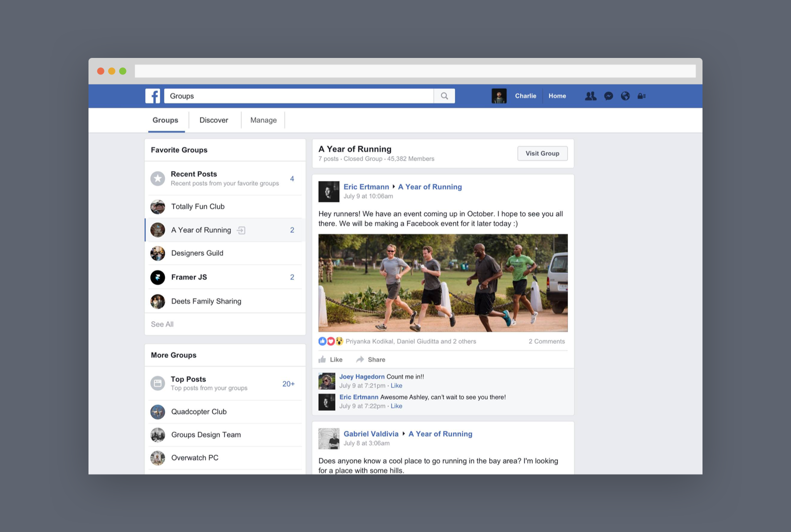Click the Groups search input field
Image resolution: width=791 pixels, height=532 pixels.
click(298, 96)
